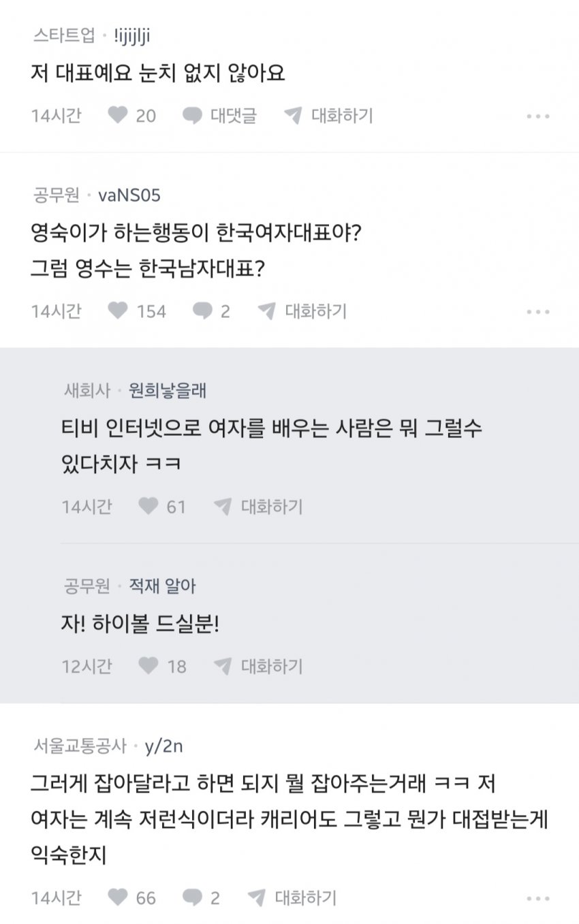Like the 원희낳을래 reply with 61 hearts
Viewport: 579px width, 924px height.
pyautogui.click(x=148, y=506)
